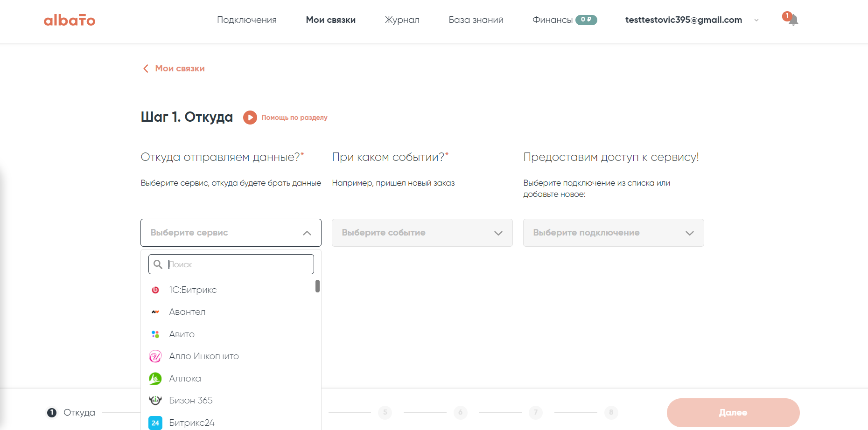
Task: Open the Выберите событие dropdown
Action: [x=422, y=233]
